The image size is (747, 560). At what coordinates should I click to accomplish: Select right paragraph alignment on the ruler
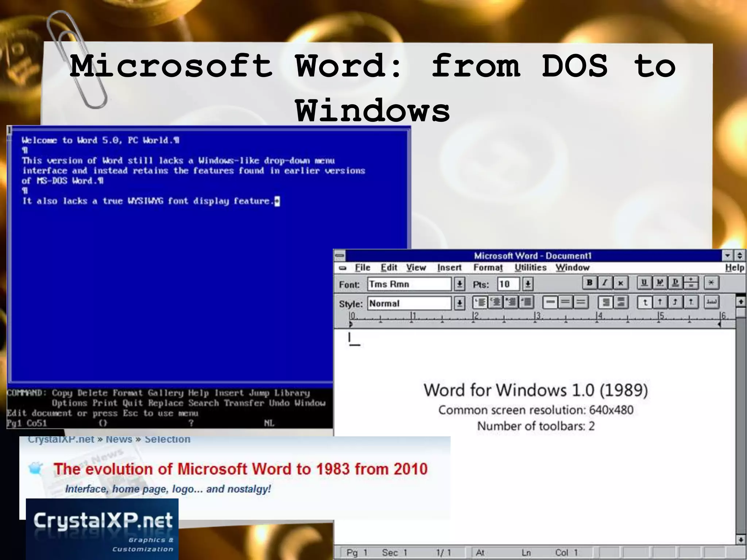click(511, 302)
